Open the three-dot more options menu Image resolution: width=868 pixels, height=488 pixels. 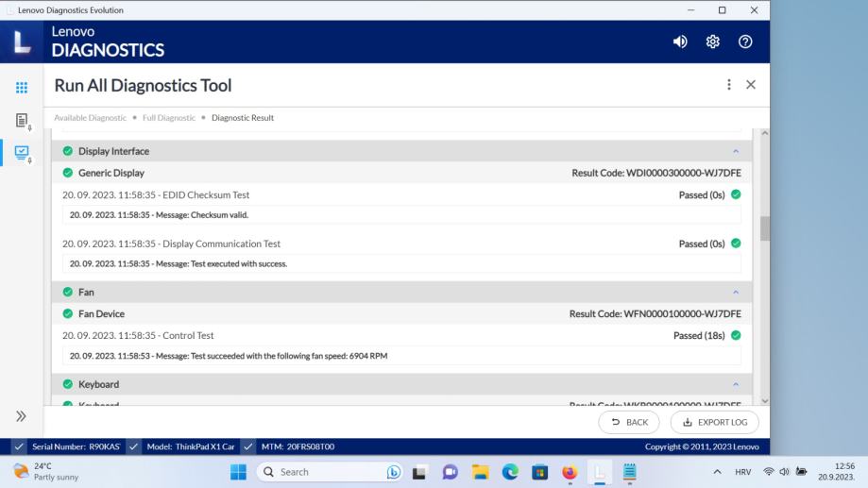(728, 85)
